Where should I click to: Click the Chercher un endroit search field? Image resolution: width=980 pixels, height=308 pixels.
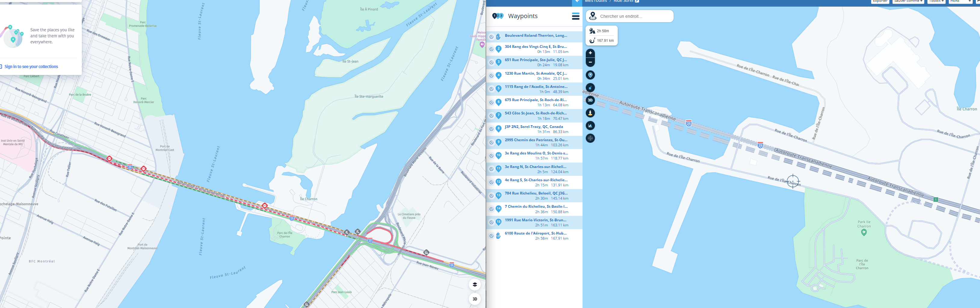pos(630,16)
